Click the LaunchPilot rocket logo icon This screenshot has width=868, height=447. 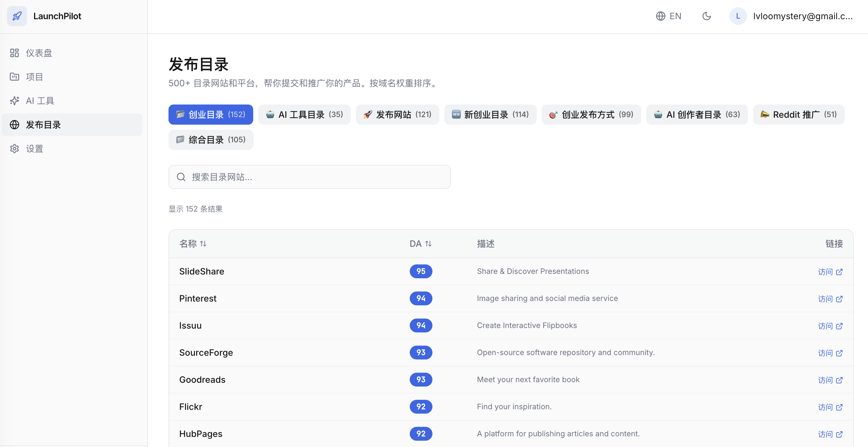[x=17, y=16]
